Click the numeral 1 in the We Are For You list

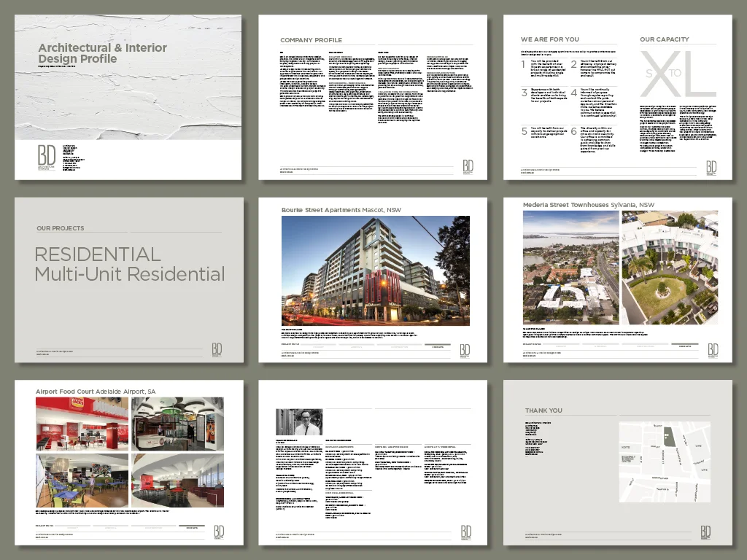pyautogui.click(x=524, y=64)
